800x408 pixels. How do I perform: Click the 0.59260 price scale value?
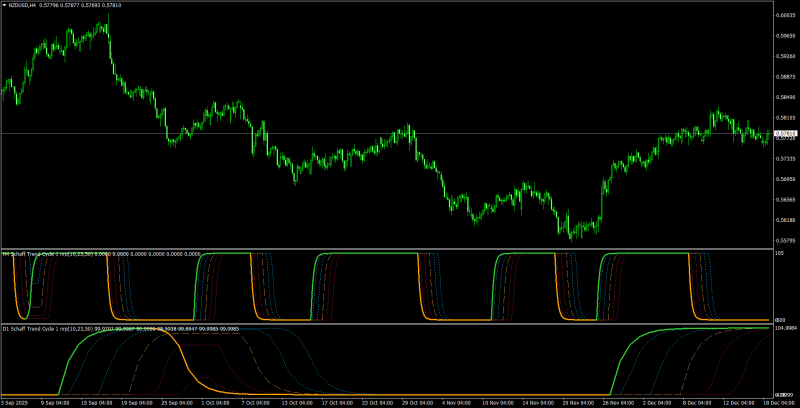coord(788,57)
